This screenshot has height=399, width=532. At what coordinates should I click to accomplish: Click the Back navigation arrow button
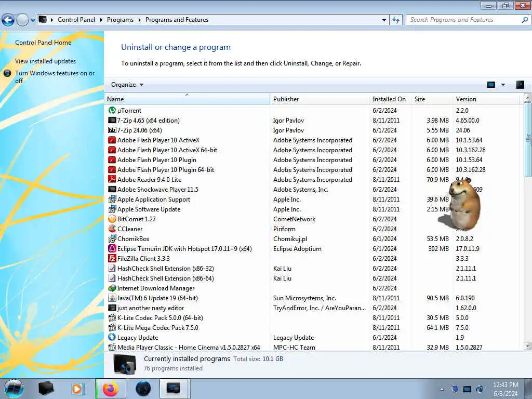[x=8, y=20]
